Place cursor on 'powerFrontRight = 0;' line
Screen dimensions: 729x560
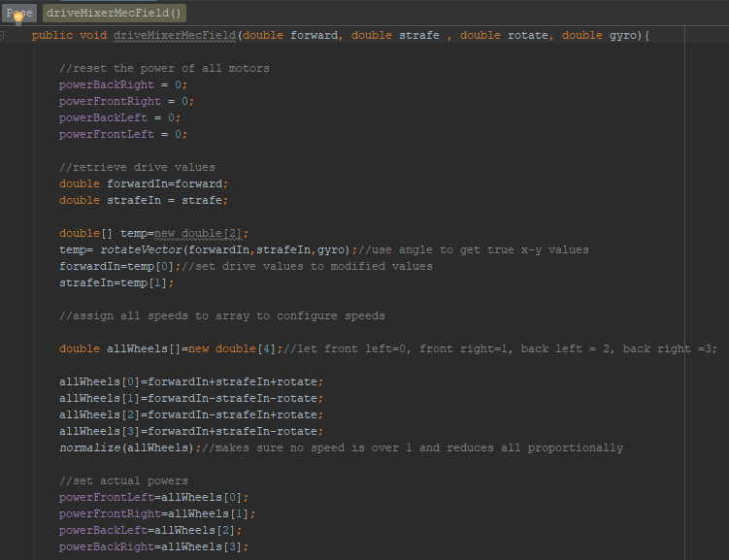pos(126,101)
